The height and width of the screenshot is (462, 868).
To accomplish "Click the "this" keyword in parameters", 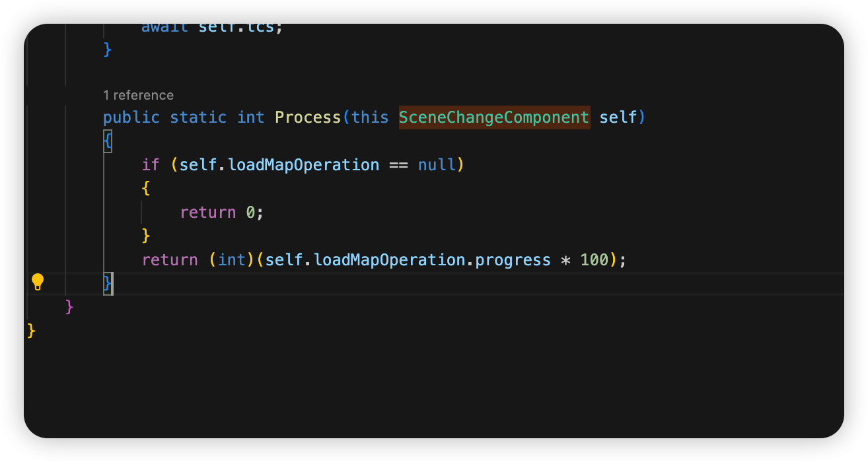I will click(370, 117).
